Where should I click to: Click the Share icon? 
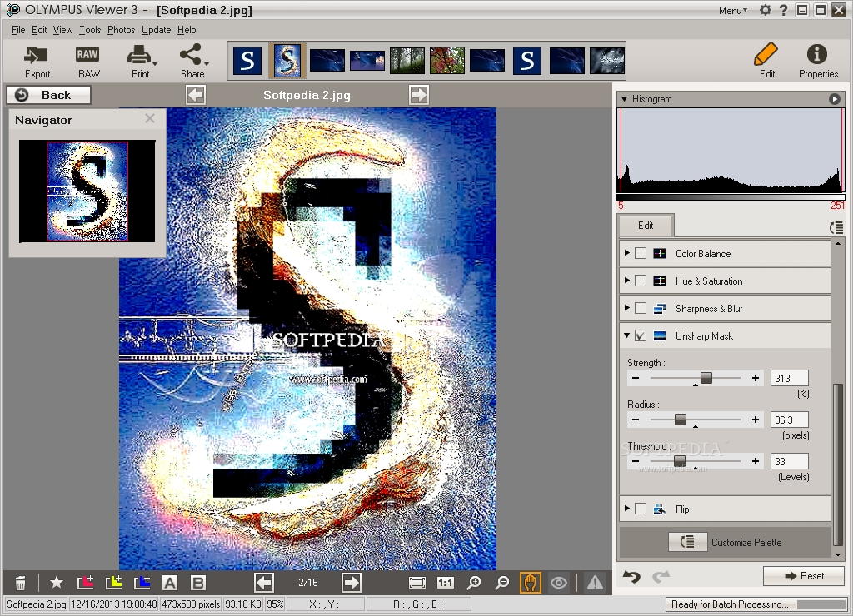[193, 62]
